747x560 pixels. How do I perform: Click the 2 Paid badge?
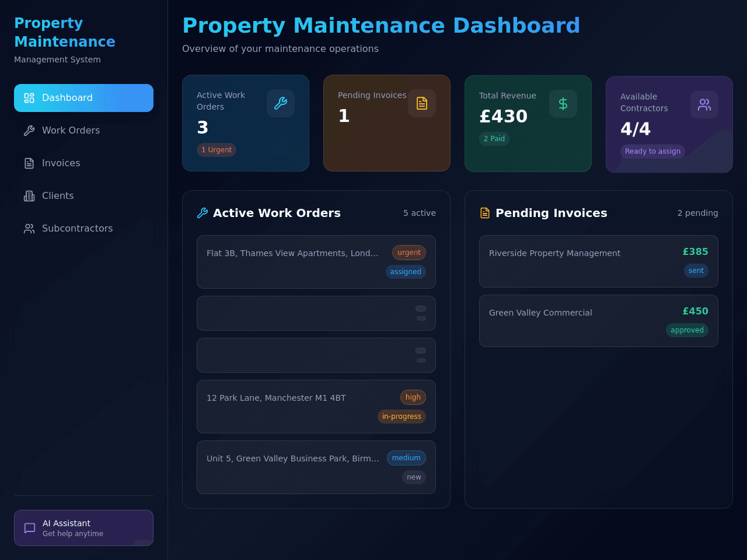tap(494, 139)
